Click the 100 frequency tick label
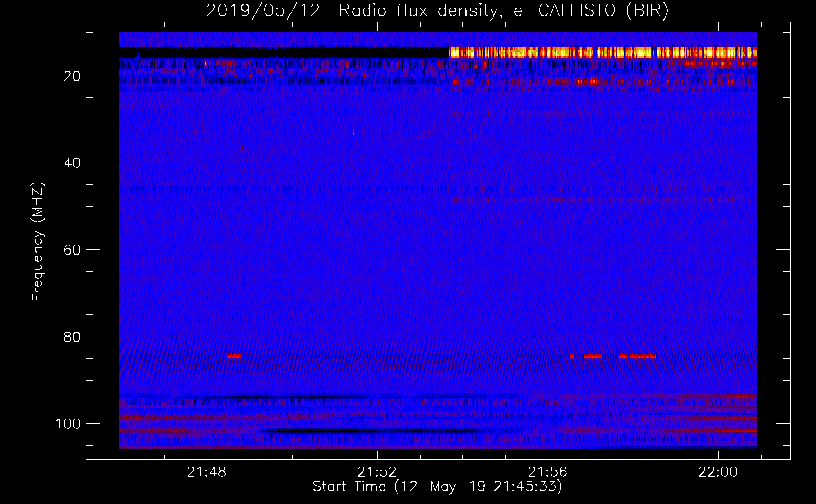Image resolution: width=816 pixels, height=504 pixels. click(68, 424)
